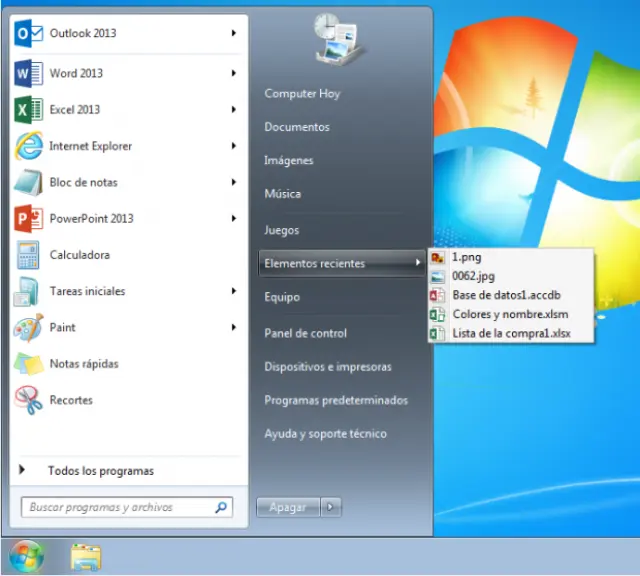This screenshot has height=576, width=640.
Task: Open Ayuda y soporte técnico
Action: [325, 434]
